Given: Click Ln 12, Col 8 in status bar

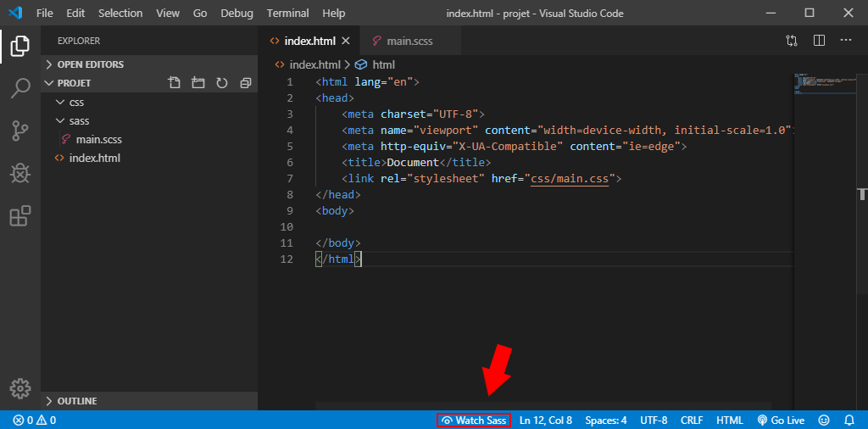Looking at the screenshot, I should point(546,421).
